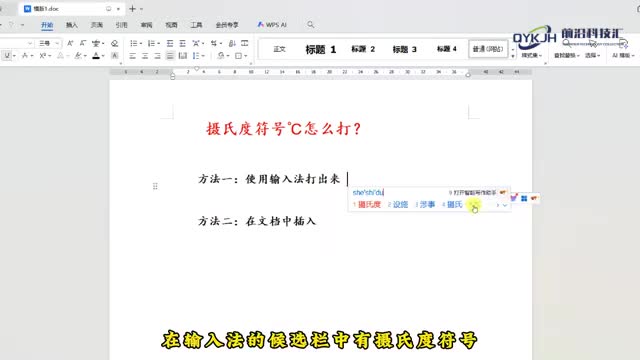Click the decrease indent icon
The height and width of the screenshot is (360, 640).
coord(170,43)
